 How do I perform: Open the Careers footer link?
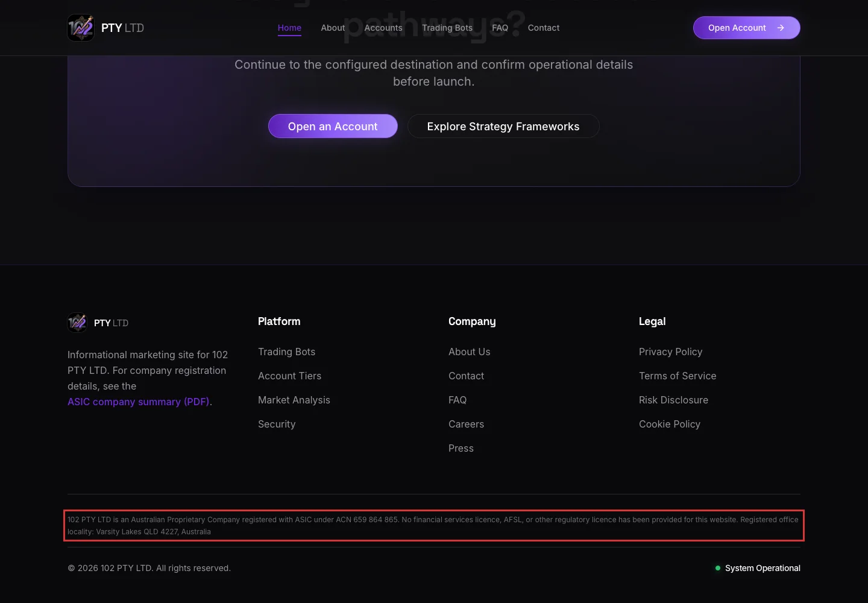point(467,424)
